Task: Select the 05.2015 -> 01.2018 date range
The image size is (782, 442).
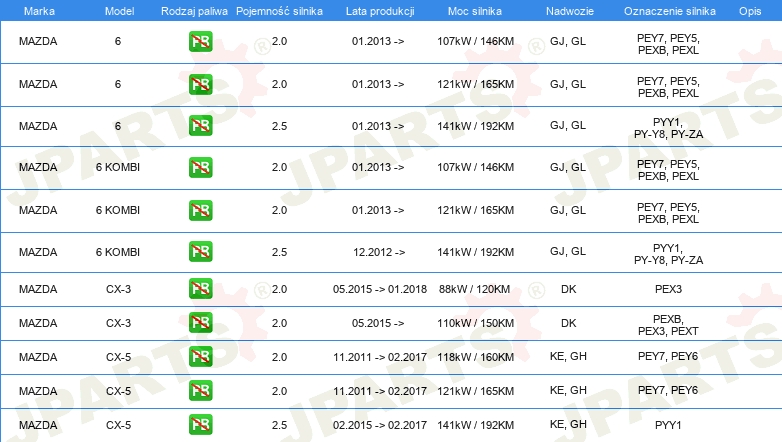Action: (380, 289)
